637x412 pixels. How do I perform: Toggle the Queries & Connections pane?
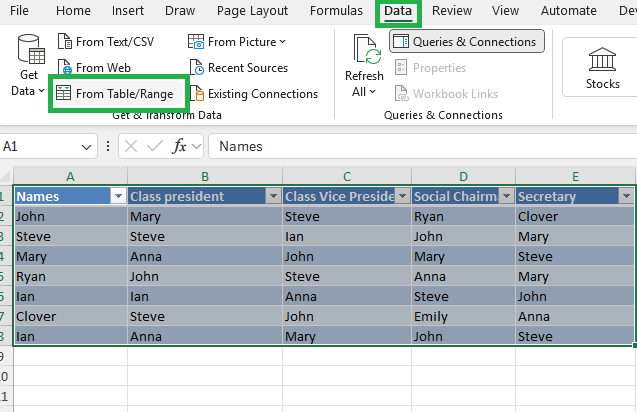click(x=467, y=42)
